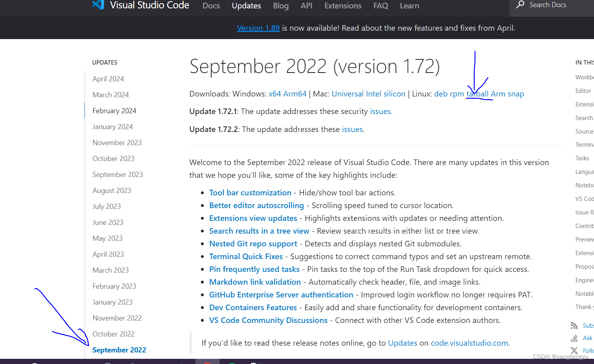
Task: Click the X (Twitter) follow icon
Action: (574, 351)
